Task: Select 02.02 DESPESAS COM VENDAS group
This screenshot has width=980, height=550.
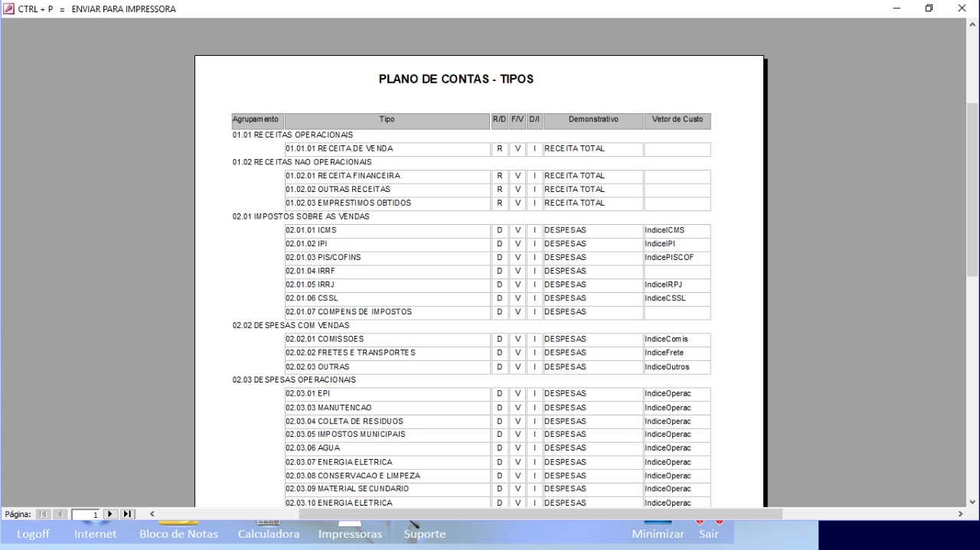Action: coord(291,325)
